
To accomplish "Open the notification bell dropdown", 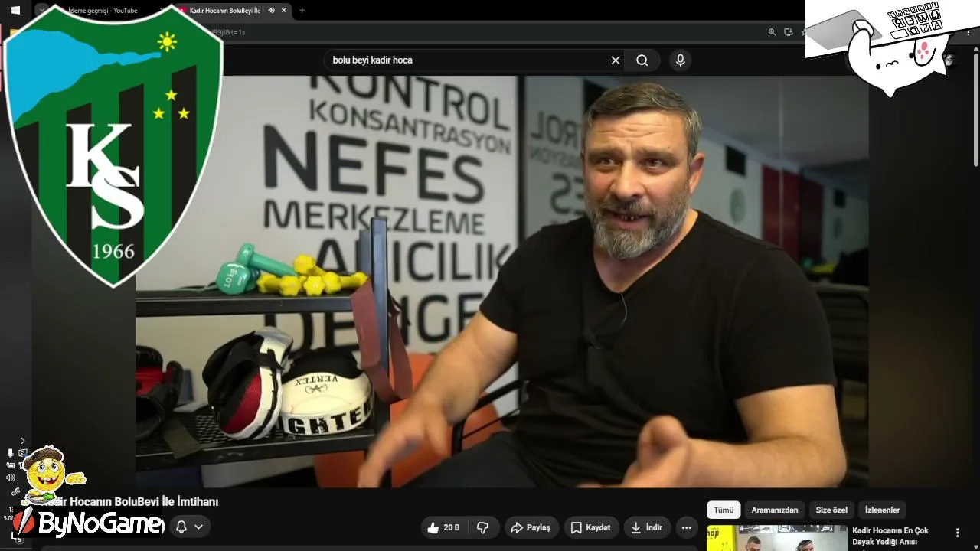I will click(x=189, y=527).
